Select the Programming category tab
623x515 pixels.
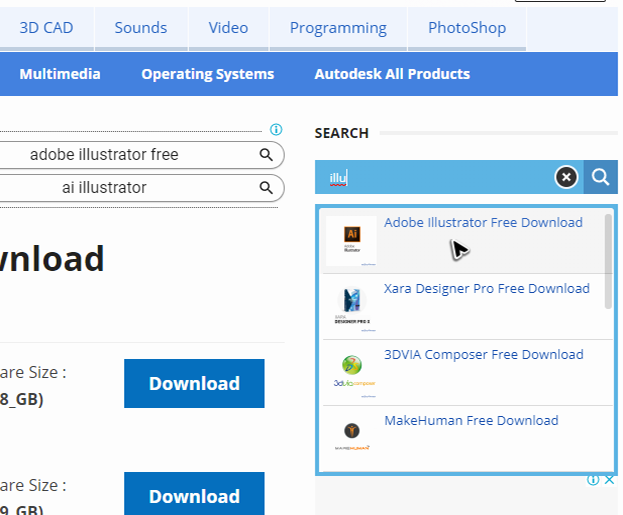338,28
